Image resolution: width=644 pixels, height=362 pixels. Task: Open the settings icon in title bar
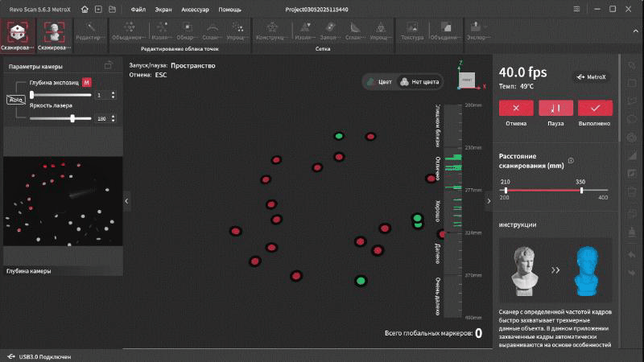(576, 9)
